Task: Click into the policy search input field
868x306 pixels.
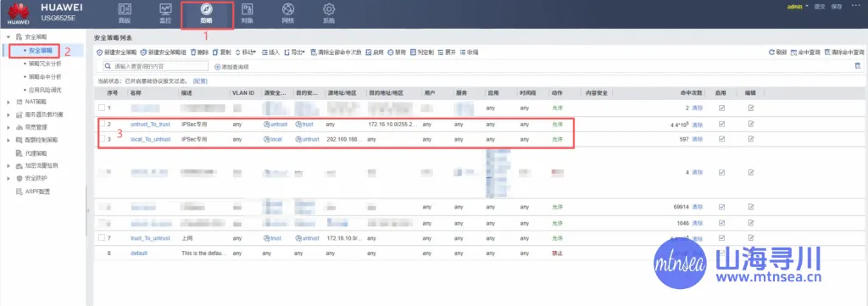Action: [x=156, y=66]
